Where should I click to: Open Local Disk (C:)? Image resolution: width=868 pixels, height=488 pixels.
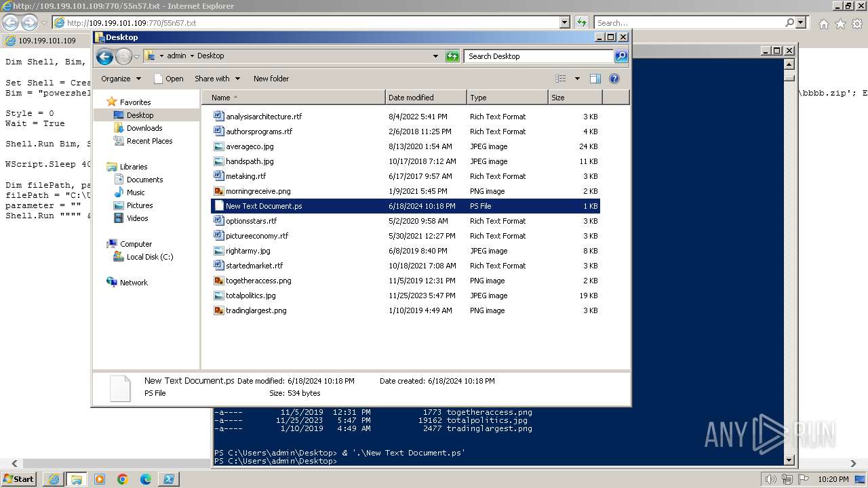coord(149,257)
